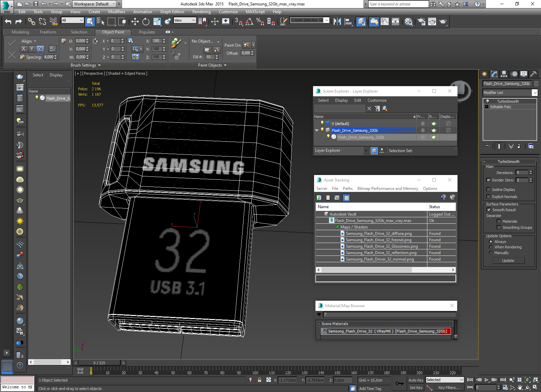Collapse the Flash_Drive_Samsung_32Gb layer tree

[317, 130]
